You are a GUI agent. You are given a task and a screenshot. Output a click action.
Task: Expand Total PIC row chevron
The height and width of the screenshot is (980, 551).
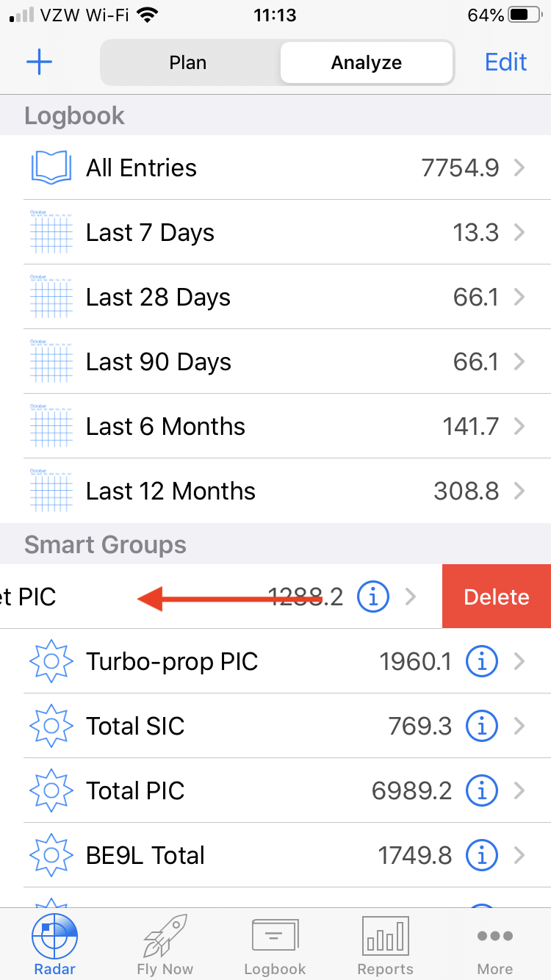pyautogui.click(x=519, y=791)
